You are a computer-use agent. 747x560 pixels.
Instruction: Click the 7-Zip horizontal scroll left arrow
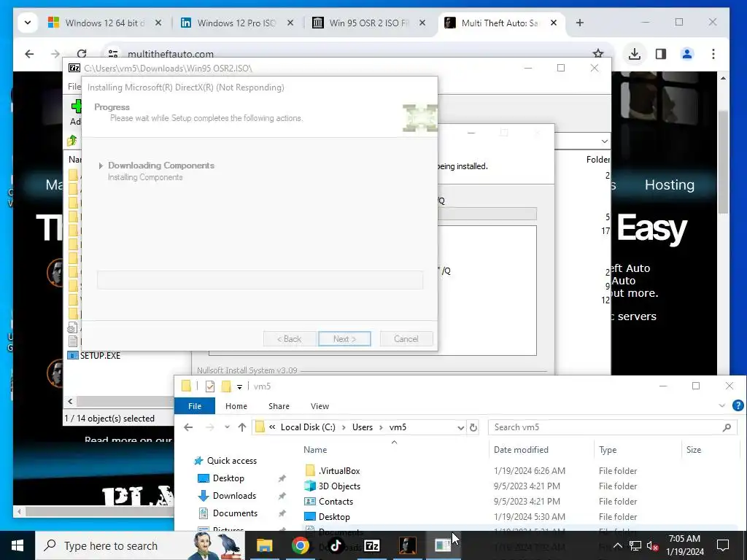pyautogui.click(x=70, y=402)
